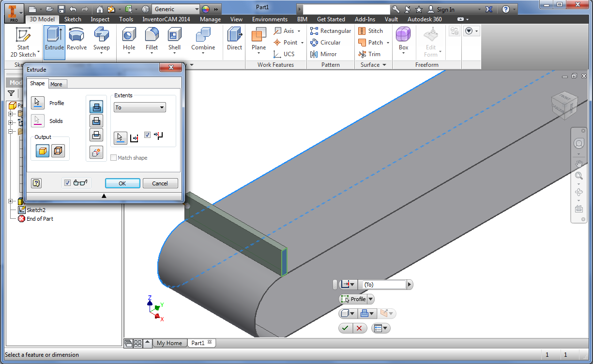Image resolution: width=593 pixels, height=364 pixels.
Task: Select End of Part in browser
Action: (35, 219)
